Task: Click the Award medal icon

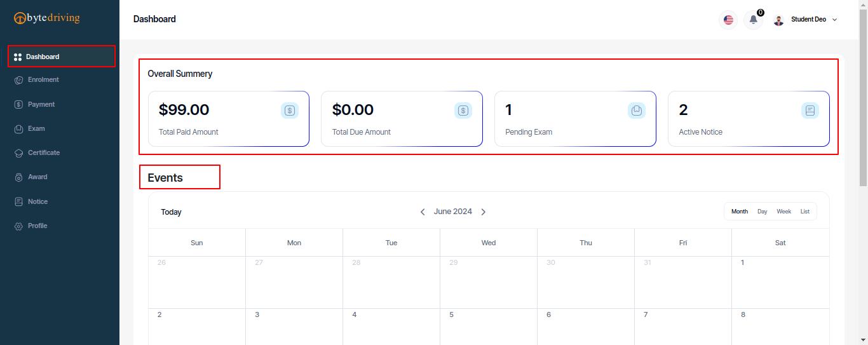Action: [18, 177]
